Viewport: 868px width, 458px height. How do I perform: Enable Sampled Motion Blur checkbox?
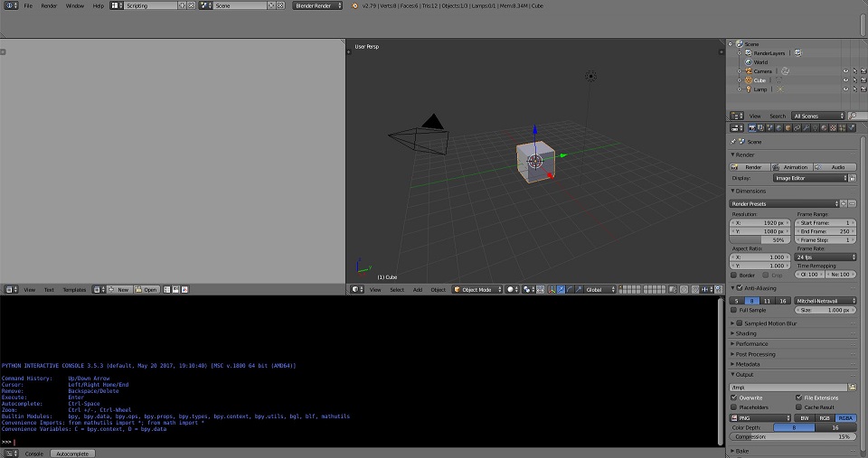(x=740, y=323)
